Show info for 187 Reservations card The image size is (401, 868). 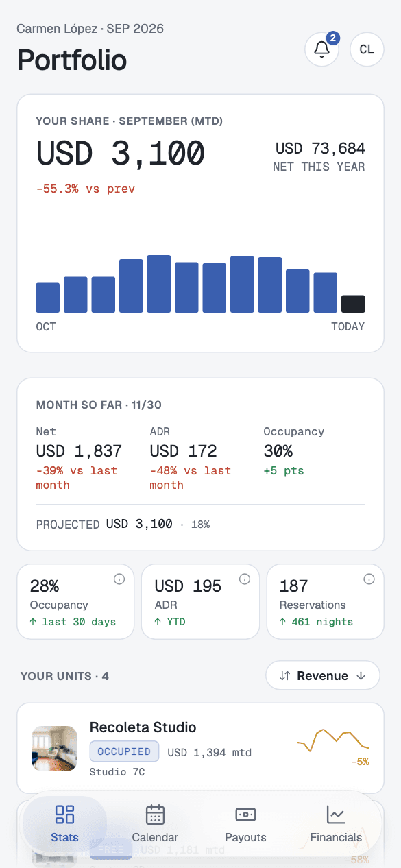tap(369, 579)
